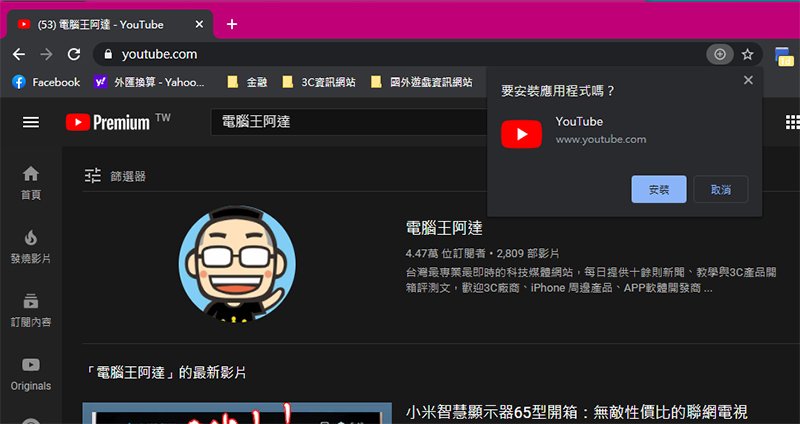Open the YouTube hamburger guide menu
This screenshot has height=424, width=800.
click(x=31, y=122)
